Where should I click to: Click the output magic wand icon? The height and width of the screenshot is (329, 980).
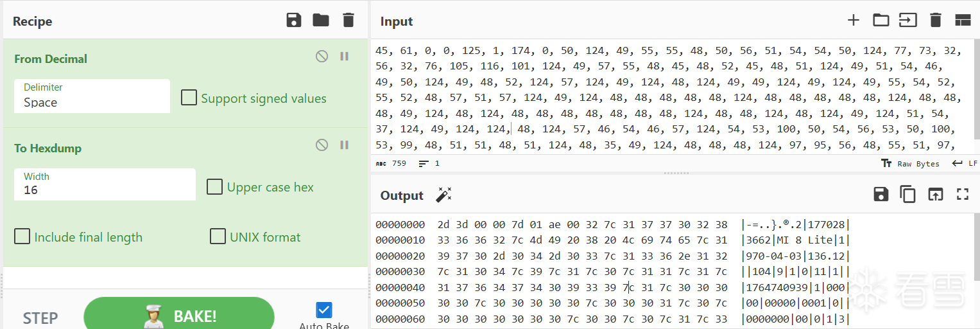pyautogui.click(x=443, y=195)
